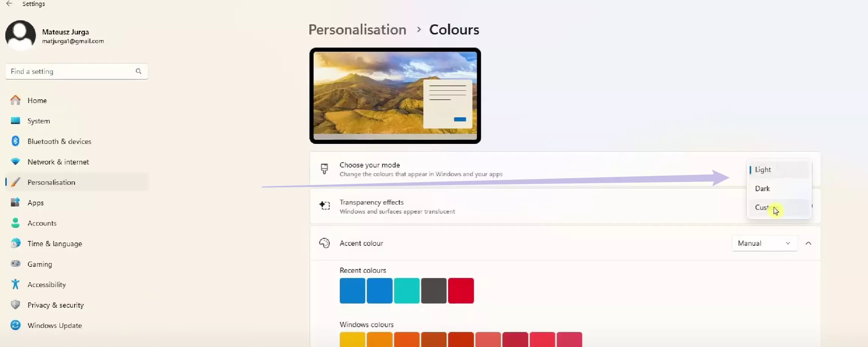
Task: Click the System monitor icon
Action: point(15,121)
